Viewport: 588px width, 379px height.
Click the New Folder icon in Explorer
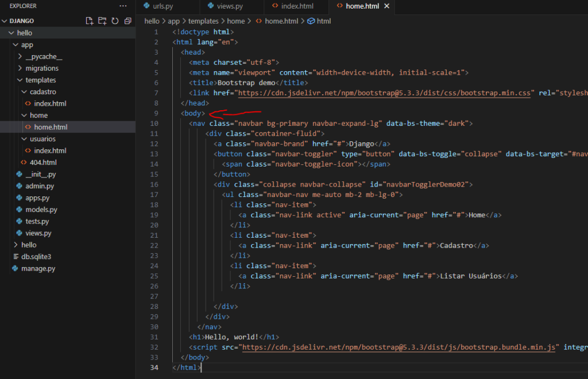coord(102,21)
